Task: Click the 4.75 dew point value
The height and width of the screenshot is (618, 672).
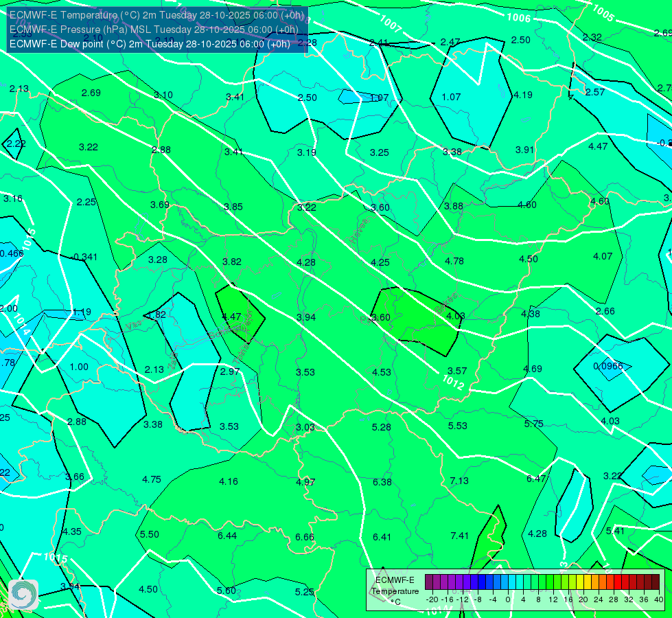Action: click(152, 479)
